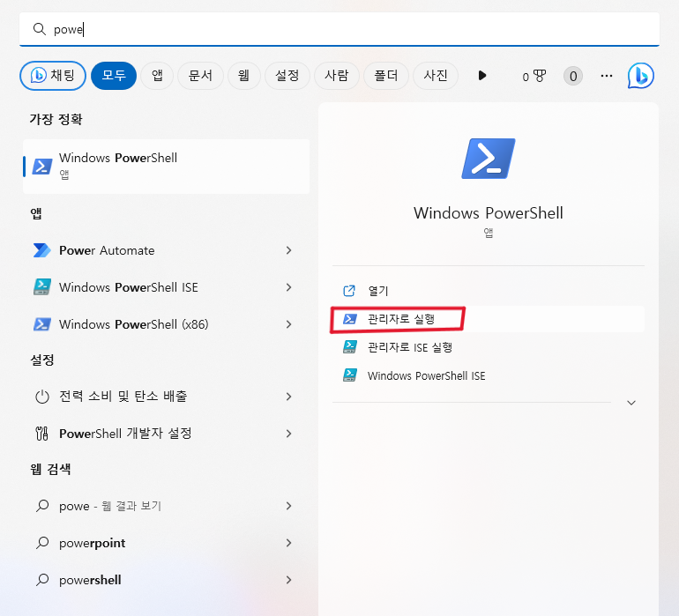Click 열기 to open PowerShell

click(x=488, y=291)
